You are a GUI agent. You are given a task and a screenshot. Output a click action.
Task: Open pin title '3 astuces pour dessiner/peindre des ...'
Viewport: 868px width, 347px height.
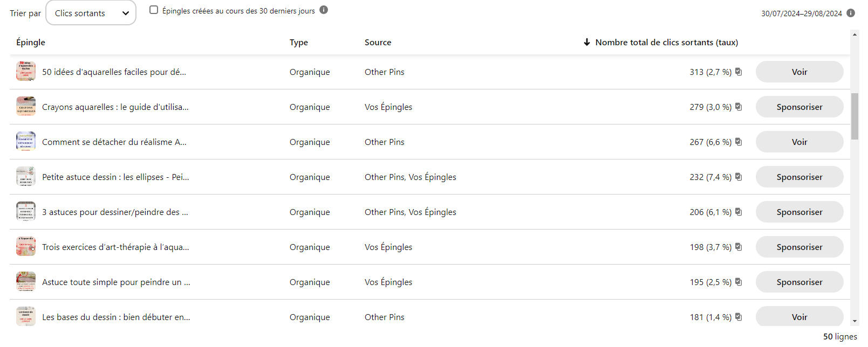[x=115, y=212]
